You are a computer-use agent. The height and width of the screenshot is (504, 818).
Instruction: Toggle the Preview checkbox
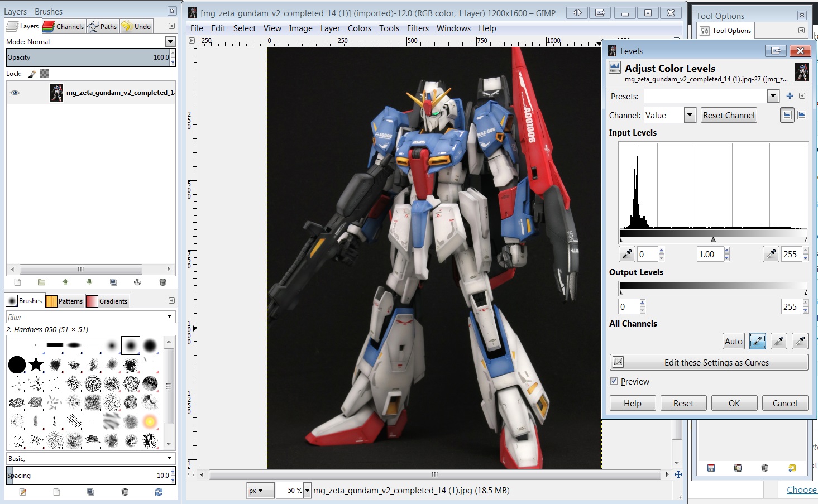click(614, 381)
